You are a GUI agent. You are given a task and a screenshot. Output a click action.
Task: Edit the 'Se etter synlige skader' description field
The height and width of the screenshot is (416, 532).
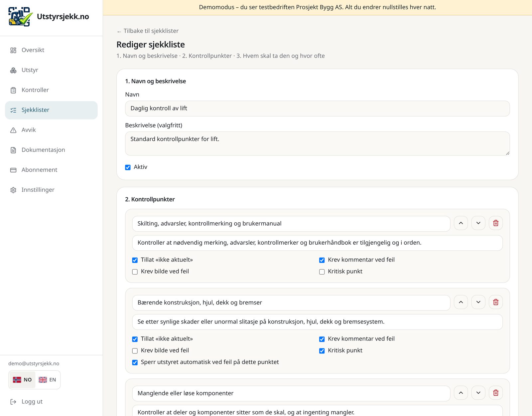click(317, 322)
